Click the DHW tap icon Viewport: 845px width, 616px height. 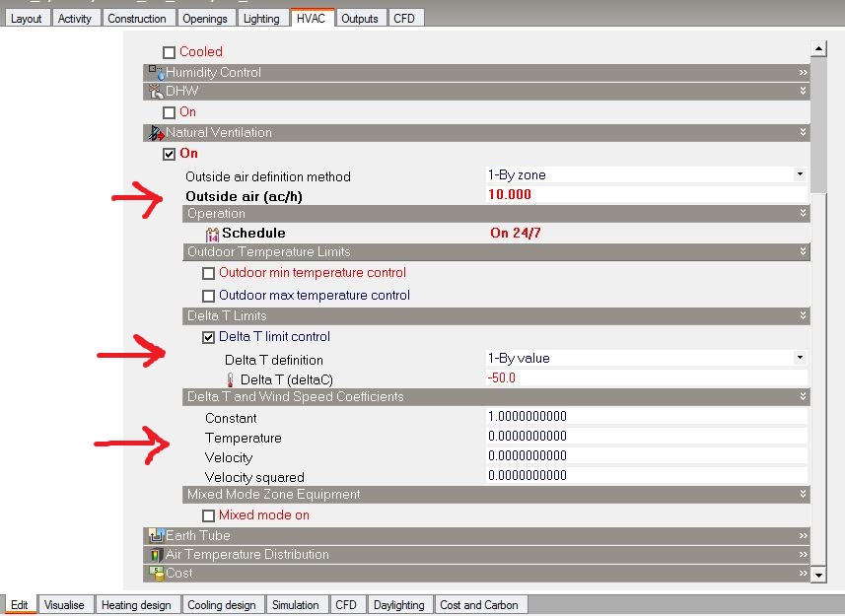coord(157,91)
